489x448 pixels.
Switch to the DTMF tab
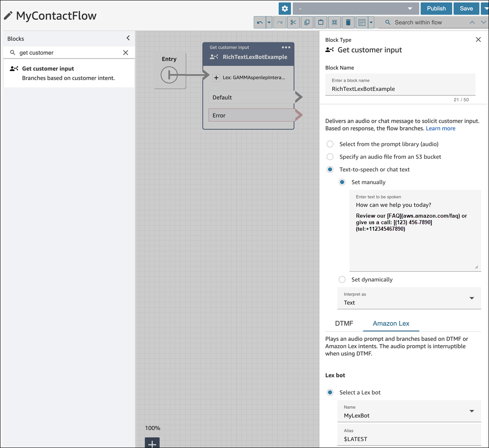click(344, 323)
